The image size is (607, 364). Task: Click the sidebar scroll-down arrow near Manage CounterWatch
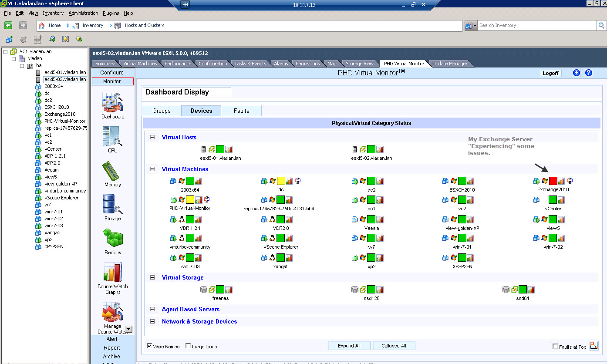129,329
